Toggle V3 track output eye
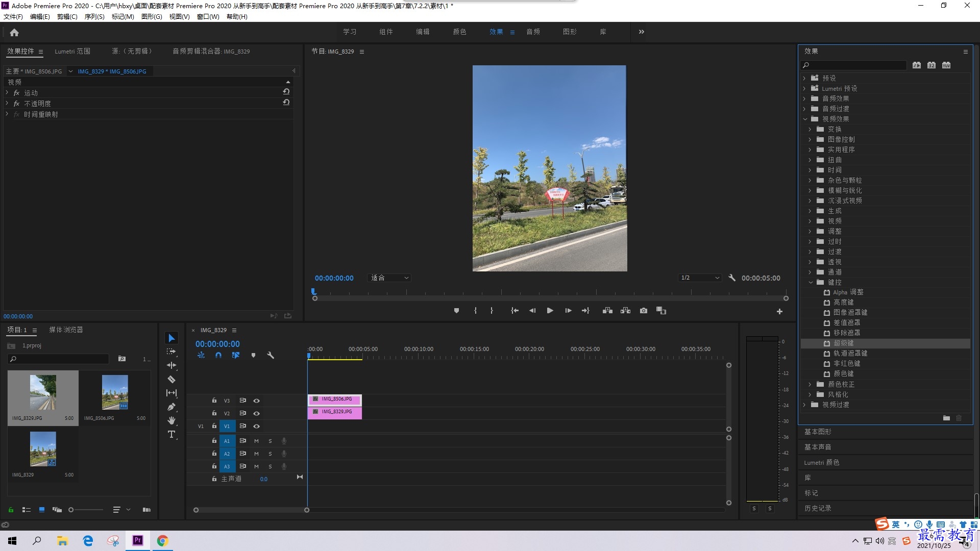The height and width of the screenshot is (551, 980). [x=257, y=401]
